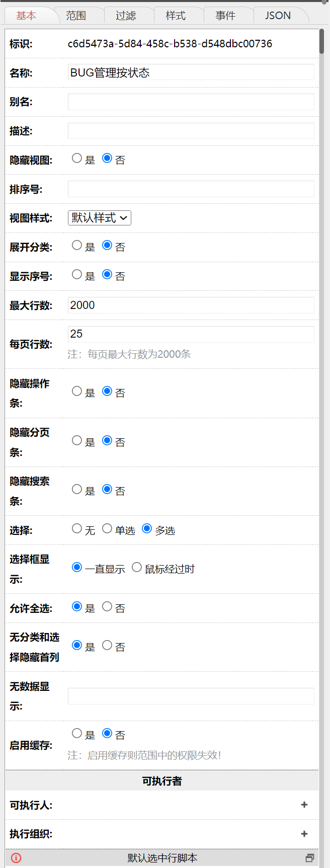Switch to the 范围 tab

tap(76, 16)
